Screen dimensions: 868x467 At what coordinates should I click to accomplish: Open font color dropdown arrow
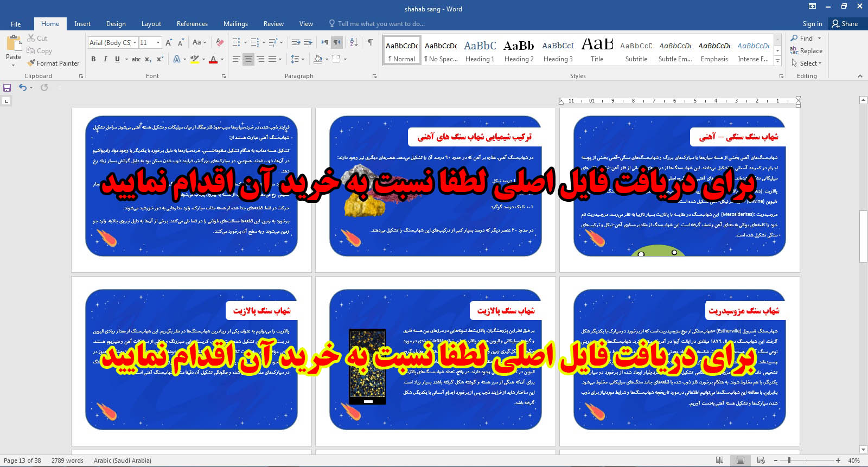[x=222, y=59]
